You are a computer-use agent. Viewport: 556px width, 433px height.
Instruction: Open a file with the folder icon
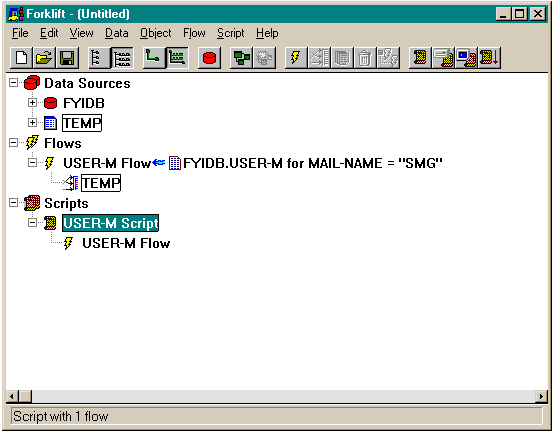(x=44, y=57)
